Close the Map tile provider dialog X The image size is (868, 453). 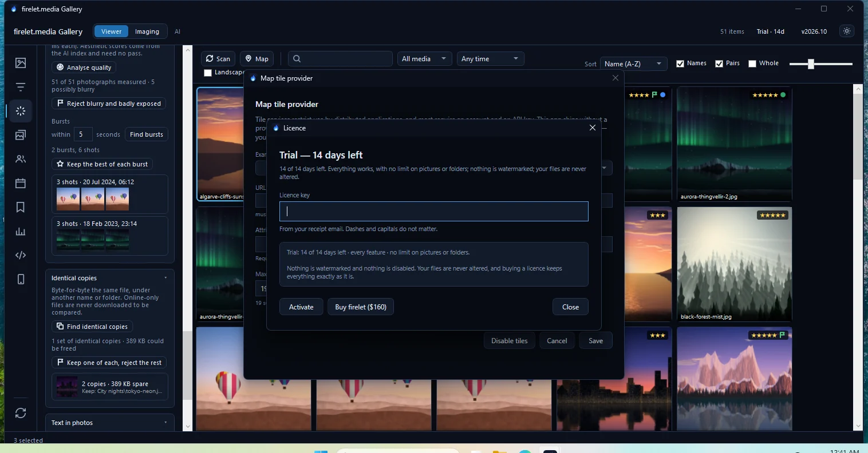click(616, 78)
